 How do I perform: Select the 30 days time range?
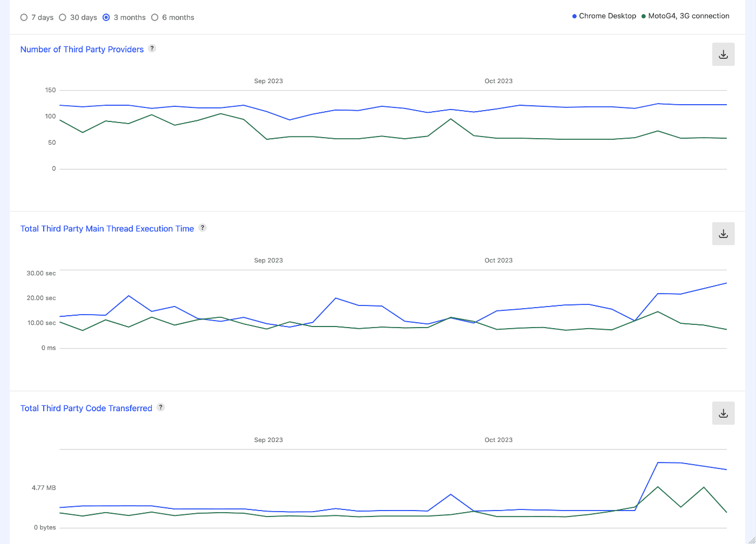(x=63, y=17)
